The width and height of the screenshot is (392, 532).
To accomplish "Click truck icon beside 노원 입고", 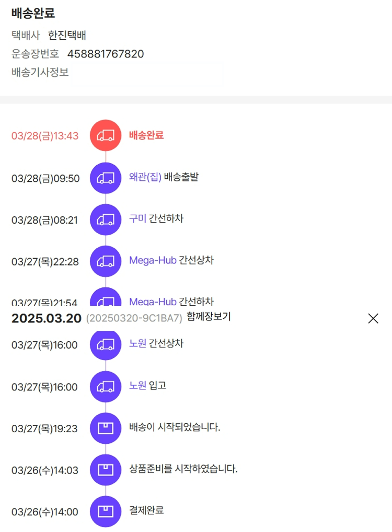I will [106, 387].
